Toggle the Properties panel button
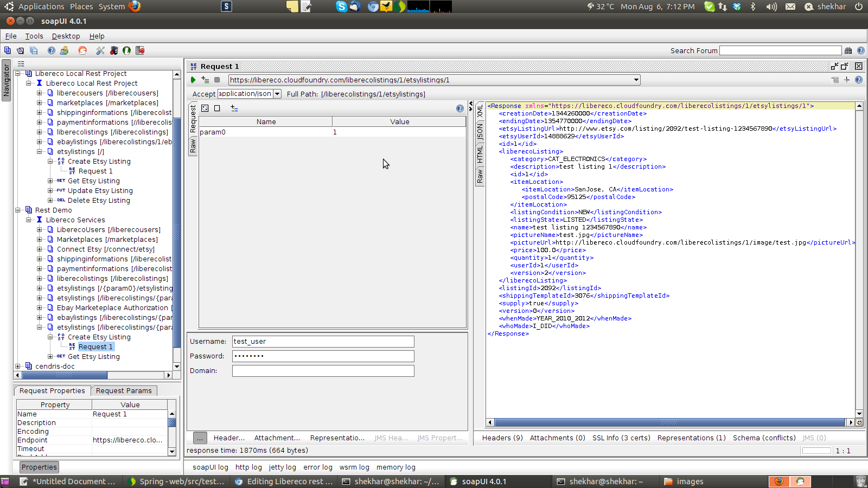868x488 pixels. point(39,467)
